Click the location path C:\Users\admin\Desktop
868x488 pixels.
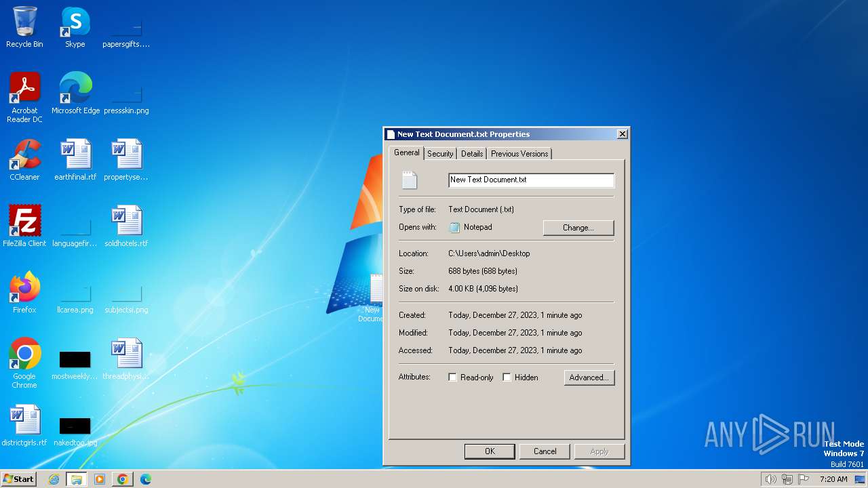click(x=489, y=253)
